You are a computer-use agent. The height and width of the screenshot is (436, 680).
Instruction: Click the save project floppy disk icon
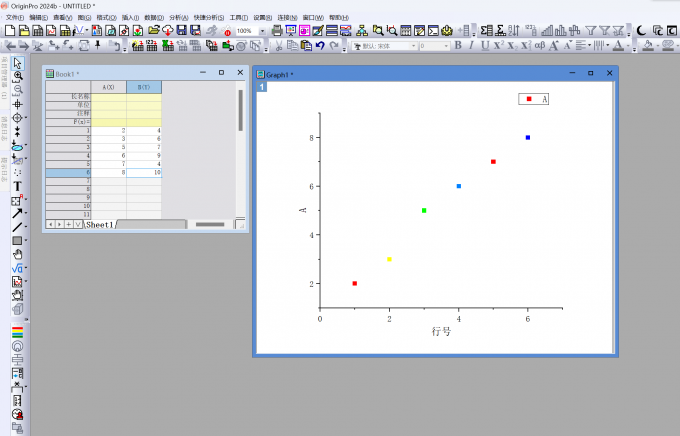pos(181,30)
